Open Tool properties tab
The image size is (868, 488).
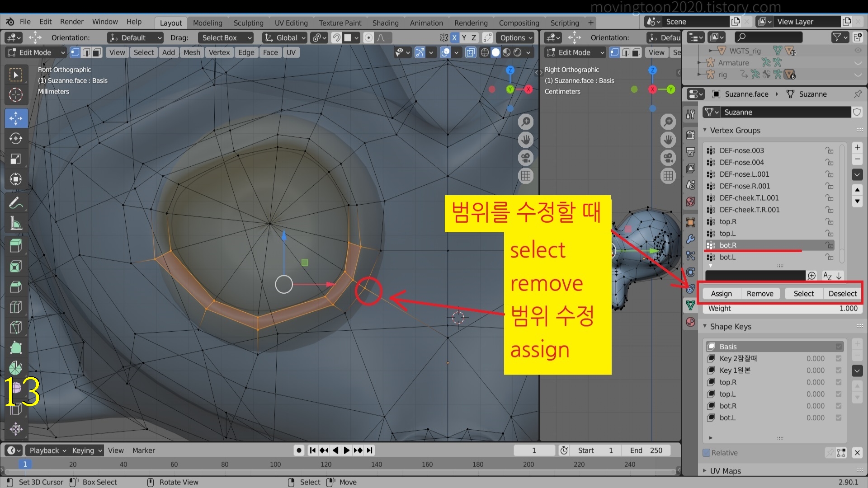pyautogui.click(x=690, y=114)
